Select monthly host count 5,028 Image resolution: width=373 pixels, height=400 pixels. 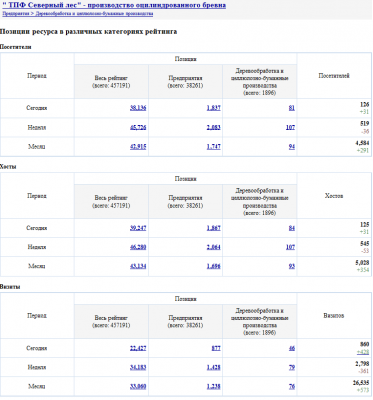click(362, 263)
